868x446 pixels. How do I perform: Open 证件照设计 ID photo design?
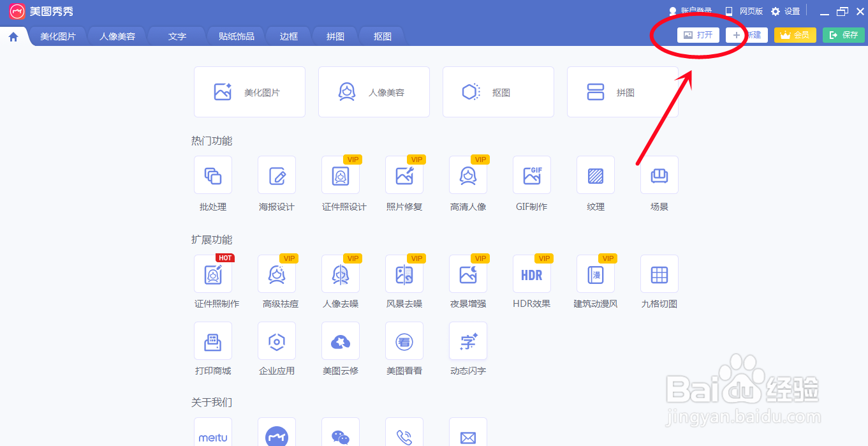point(341,175)
